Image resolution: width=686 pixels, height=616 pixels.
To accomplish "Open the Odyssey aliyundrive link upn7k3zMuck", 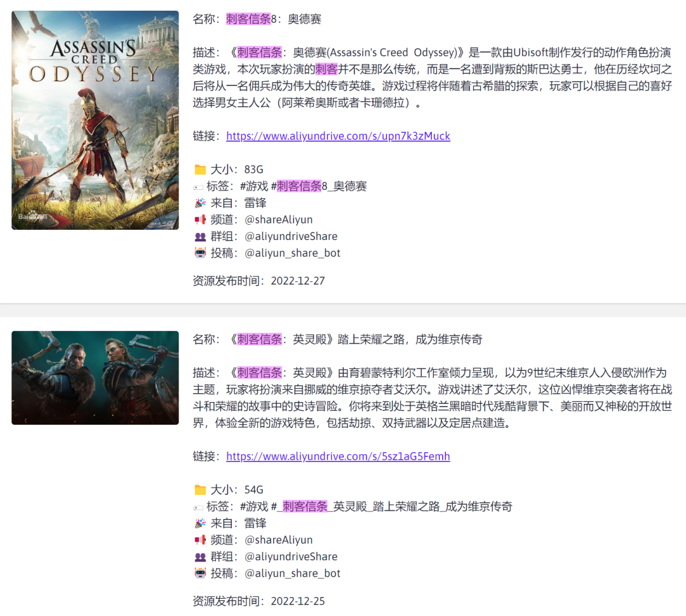I will click(x=338, y=136).
